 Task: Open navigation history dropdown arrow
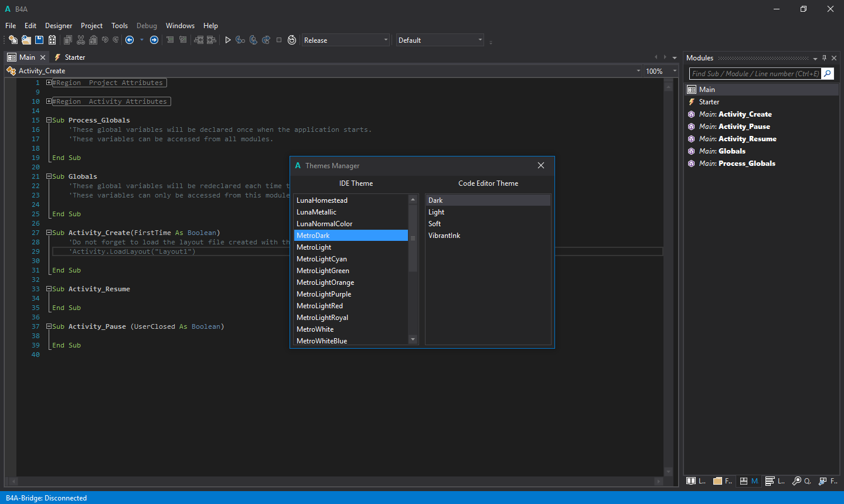coord(142,40)
